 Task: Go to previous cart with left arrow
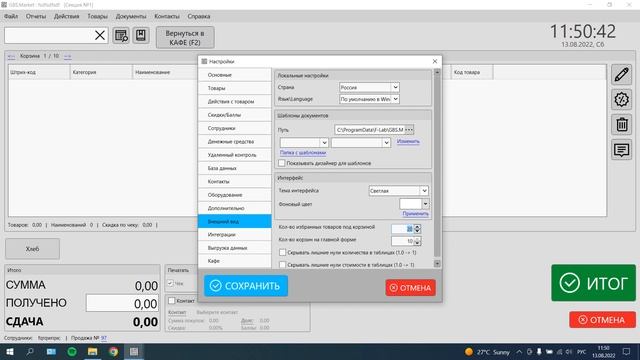(11, 56)
